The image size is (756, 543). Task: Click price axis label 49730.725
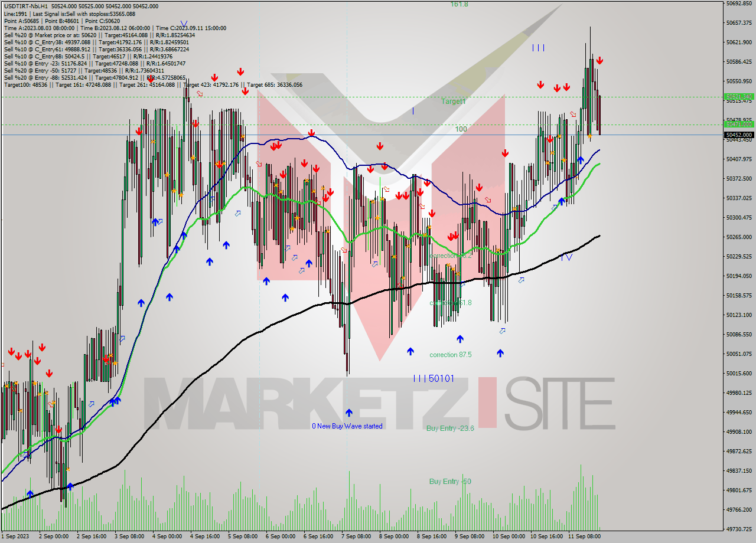[739, 529]
